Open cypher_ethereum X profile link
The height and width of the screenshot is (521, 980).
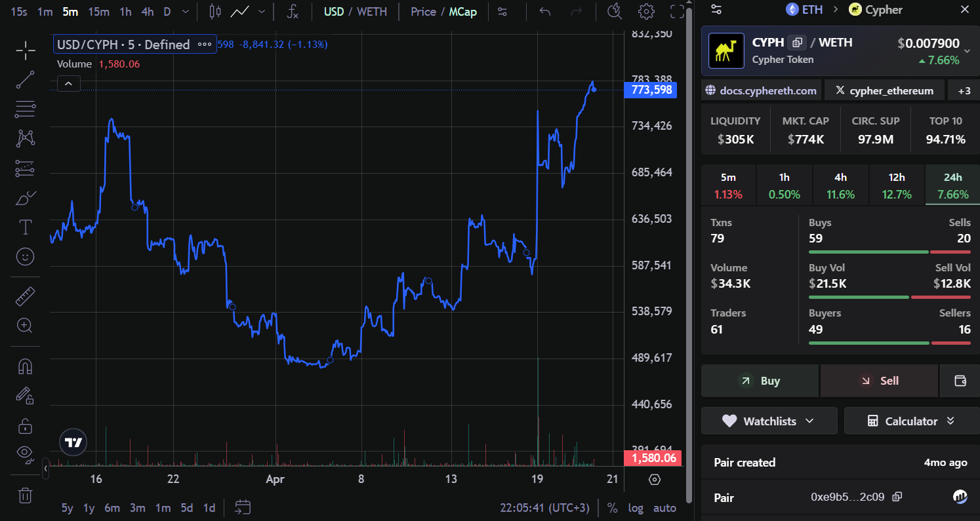pos(884,90)
